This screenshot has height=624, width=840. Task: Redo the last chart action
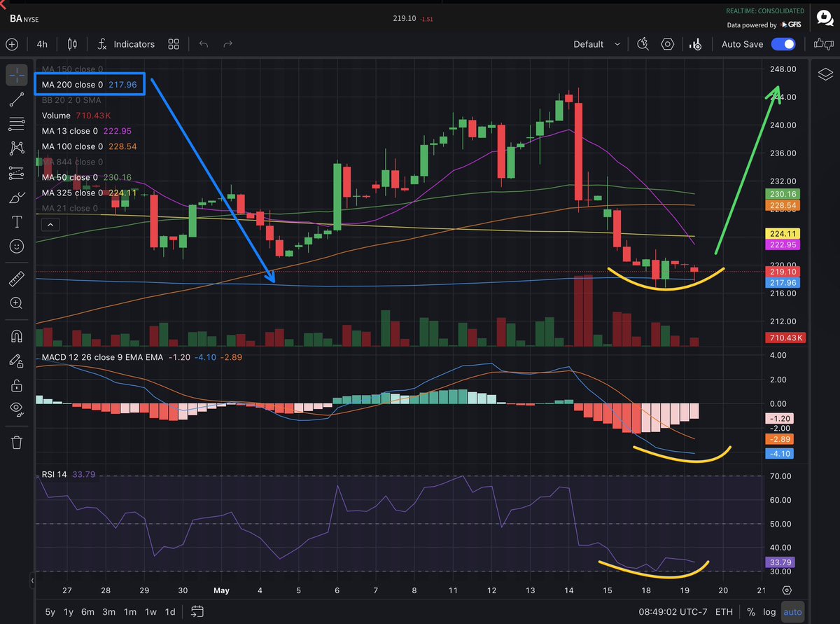click(227, 44)
